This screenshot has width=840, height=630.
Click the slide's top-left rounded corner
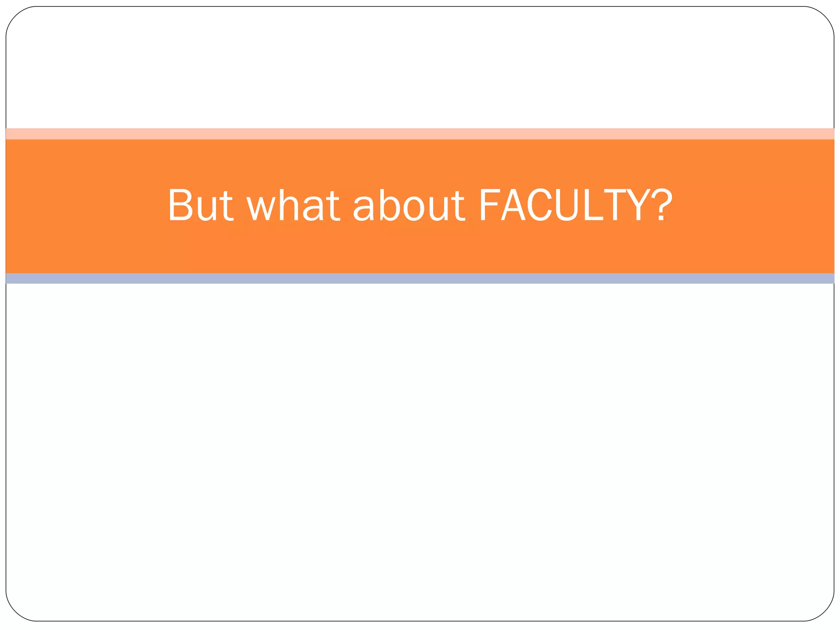click(16, 16)
